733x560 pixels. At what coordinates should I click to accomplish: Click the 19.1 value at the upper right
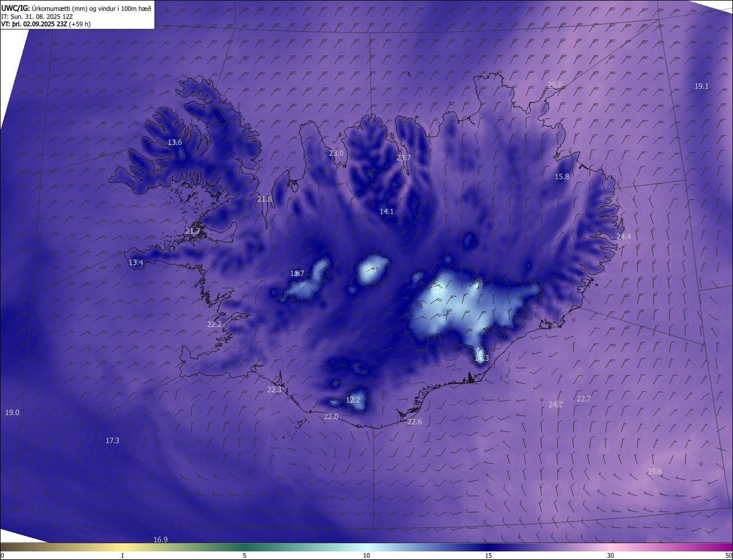pyautogui.click(x=702, y=86)
